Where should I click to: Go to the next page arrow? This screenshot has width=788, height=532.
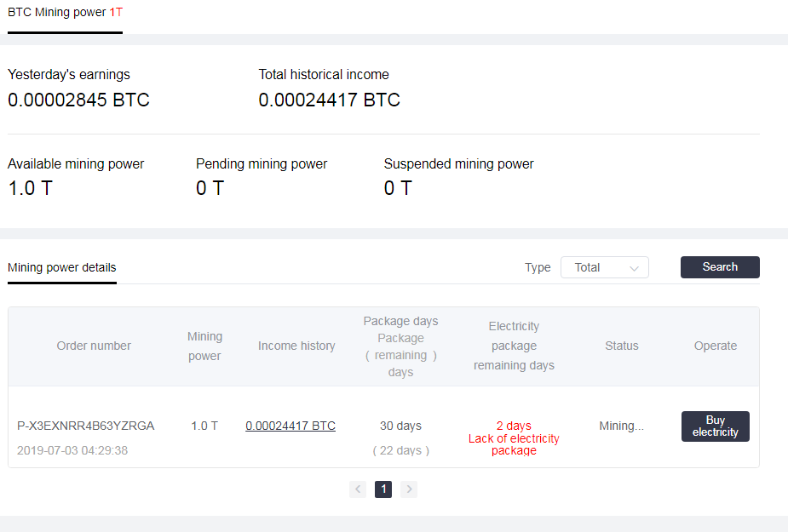coord(409,489)
